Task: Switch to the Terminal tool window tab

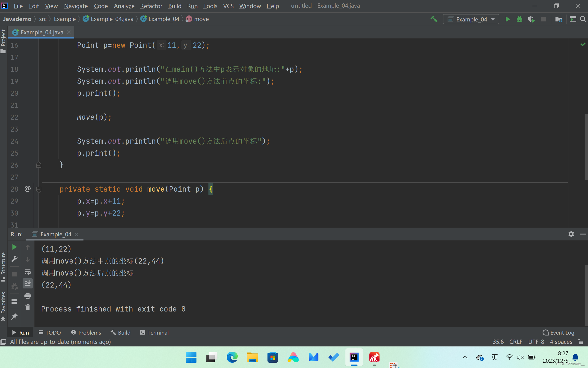Action: (x=154, y=332)
